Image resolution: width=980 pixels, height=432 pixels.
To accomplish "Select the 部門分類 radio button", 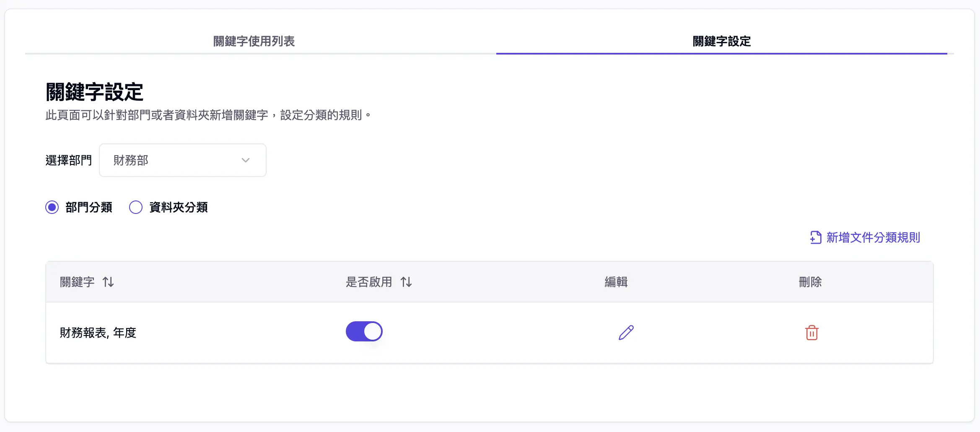I will [52, 207].
